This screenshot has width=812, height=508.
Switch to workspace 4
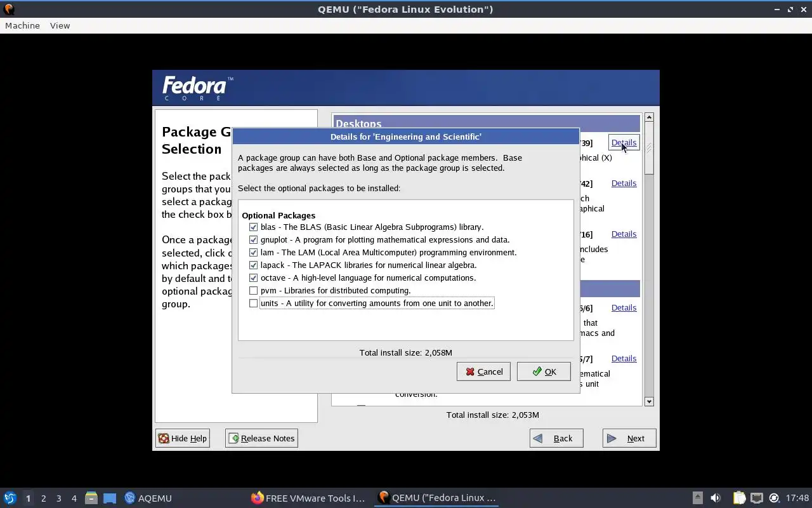tap(74, 498)
